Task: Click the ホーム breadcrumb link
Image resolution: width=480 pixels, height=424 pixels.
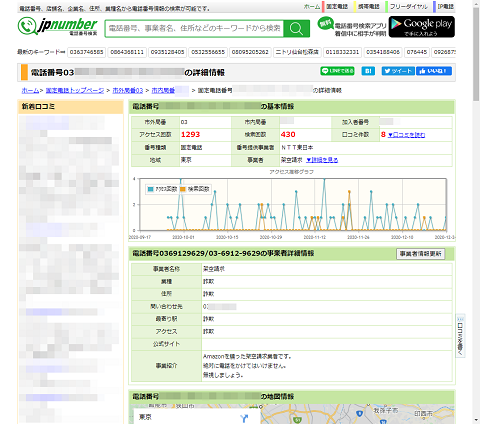Action: click(30, 90)
